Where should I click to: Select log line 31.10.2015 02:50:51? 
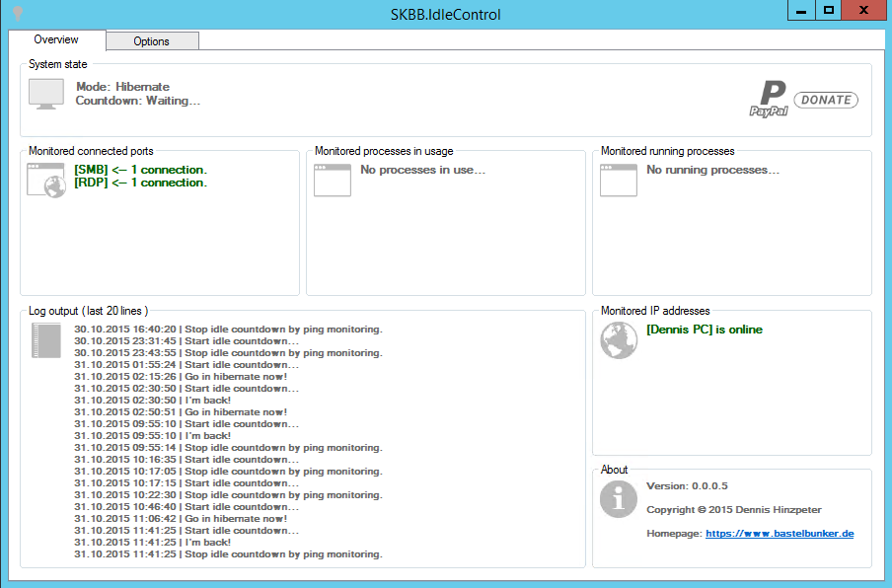click(181, 412)
